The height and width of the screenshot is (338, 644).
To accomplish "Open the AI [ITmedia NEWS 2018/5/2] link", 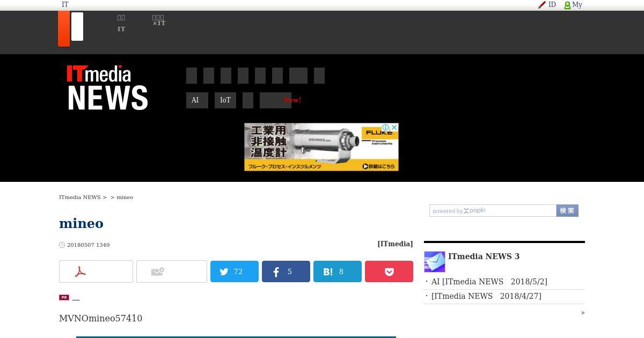I will [489, 282].
